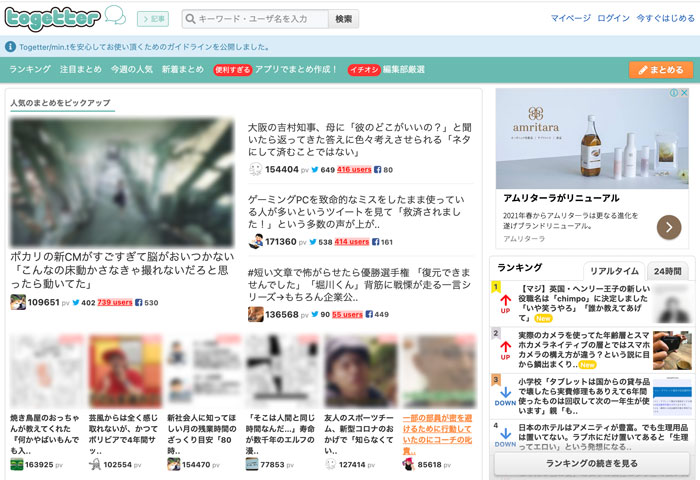The width and height of the screenshot is (700, 480).
Task: Open the ポカリ新CM featured thumbnail
Action: [122, 182]
